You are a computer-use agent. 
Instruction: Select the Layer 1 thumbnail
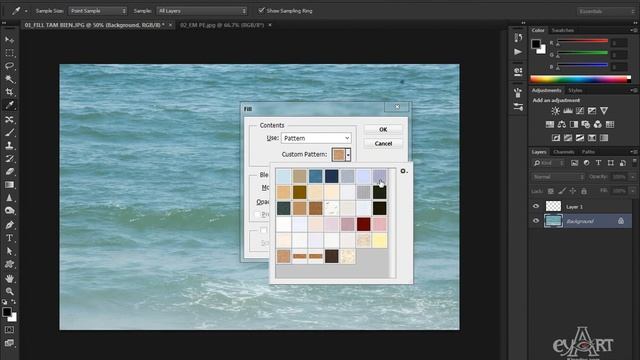tap(553, 207)
